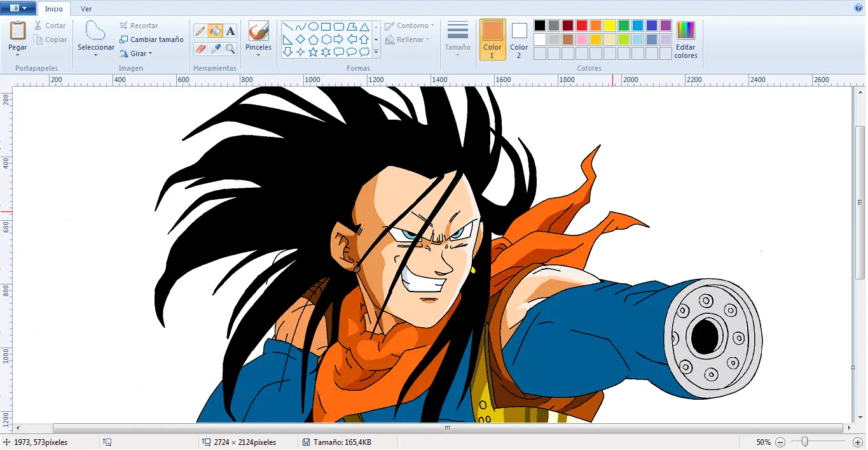Click the Pegar clipboard icon
This screenshot has width=868, height=450.
[18, 31]
